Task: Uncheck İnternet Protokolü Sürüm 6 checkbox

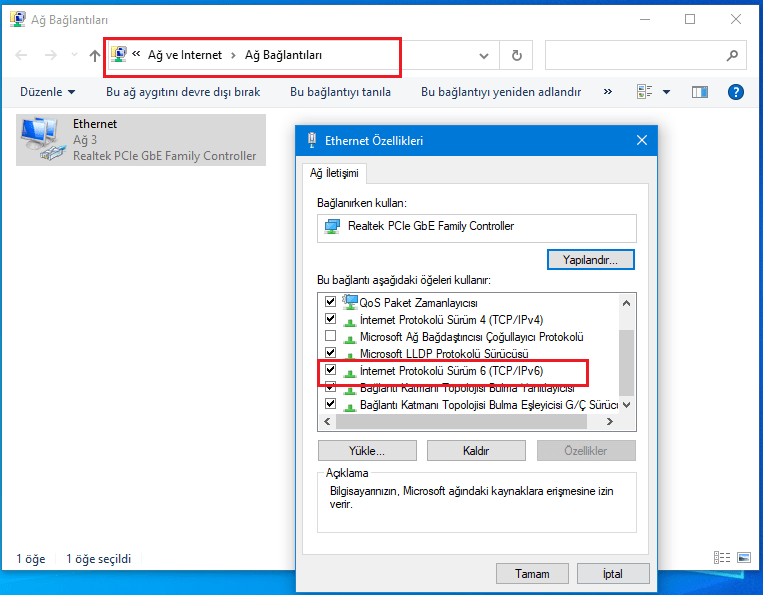Action: tap(330, 369)
